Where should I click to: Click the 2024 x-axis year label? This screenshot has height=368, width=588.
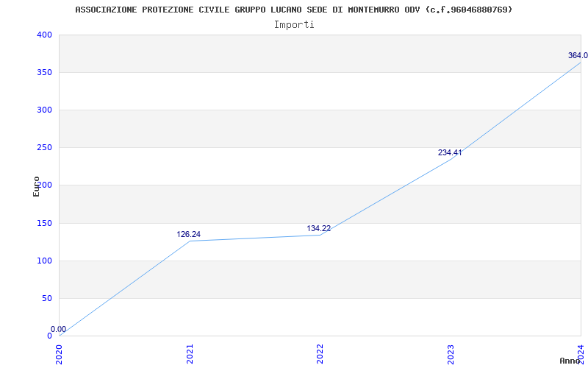(x=580, y=353)
